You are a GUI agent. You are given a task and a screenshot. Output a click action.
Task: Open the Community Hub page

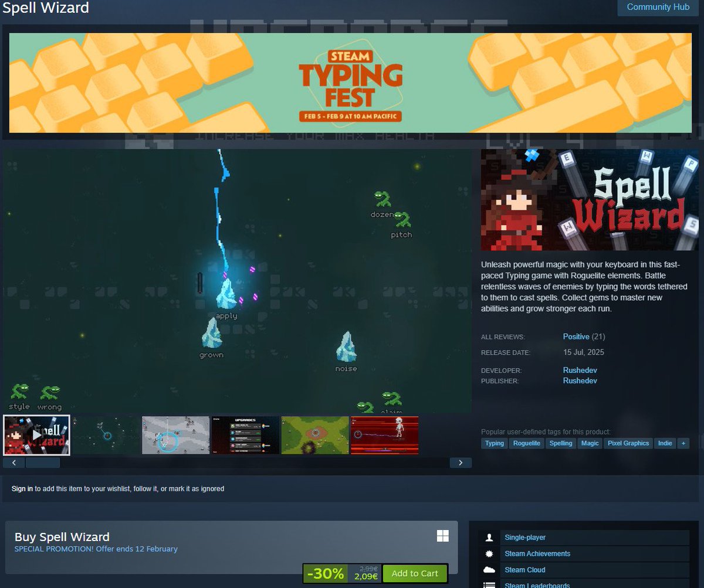pos(657,8)
